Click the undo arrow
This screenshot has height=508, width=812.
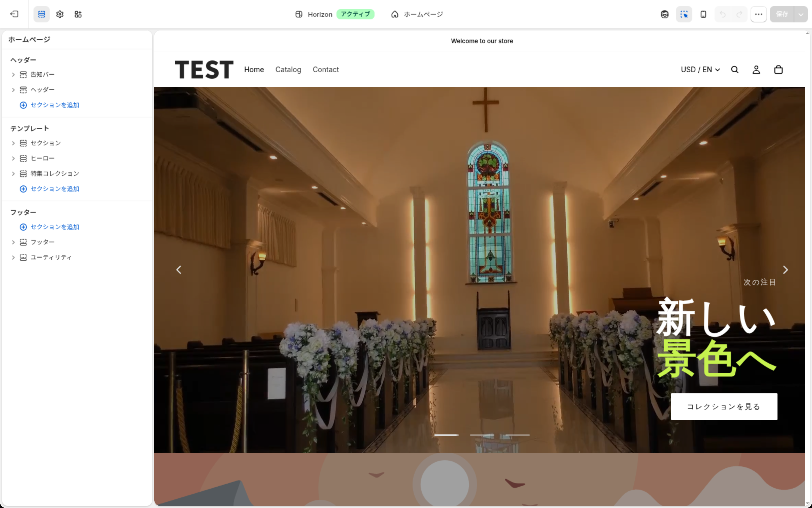tap(722, 14)
